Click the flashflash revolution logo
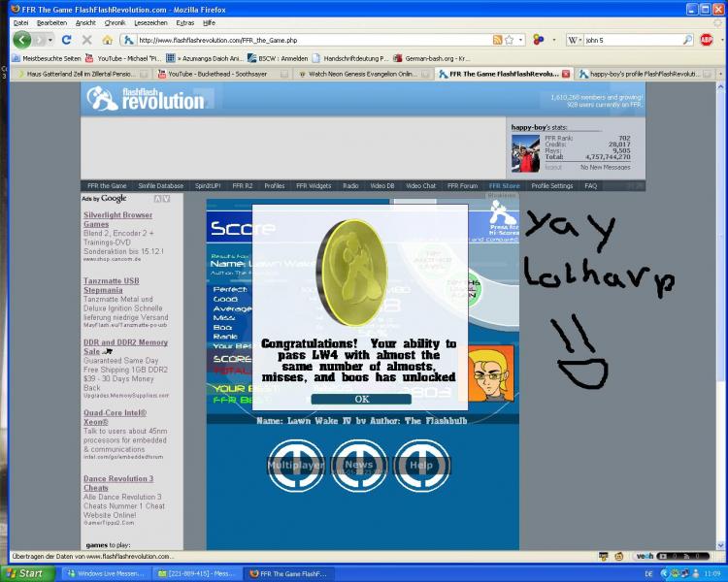This screenshot has height=582, width=728. click(146, 98)
